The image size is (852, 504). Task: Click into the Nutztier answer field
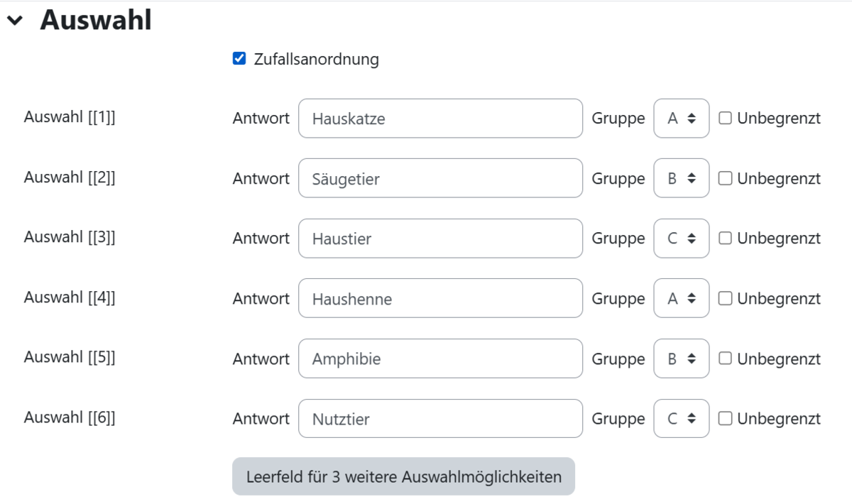pyautogui.click(x=440, y=419)
